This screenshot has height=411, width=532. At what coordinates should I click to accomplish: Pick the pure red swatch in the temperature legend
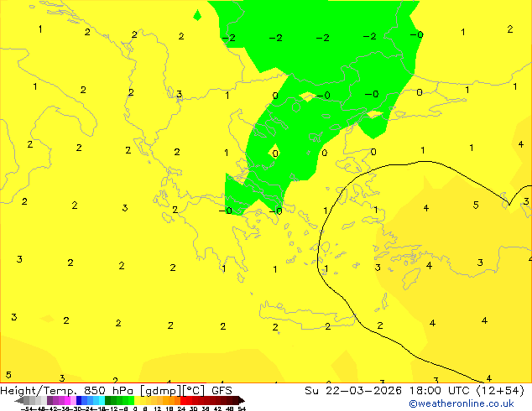[x=183, y=400]
